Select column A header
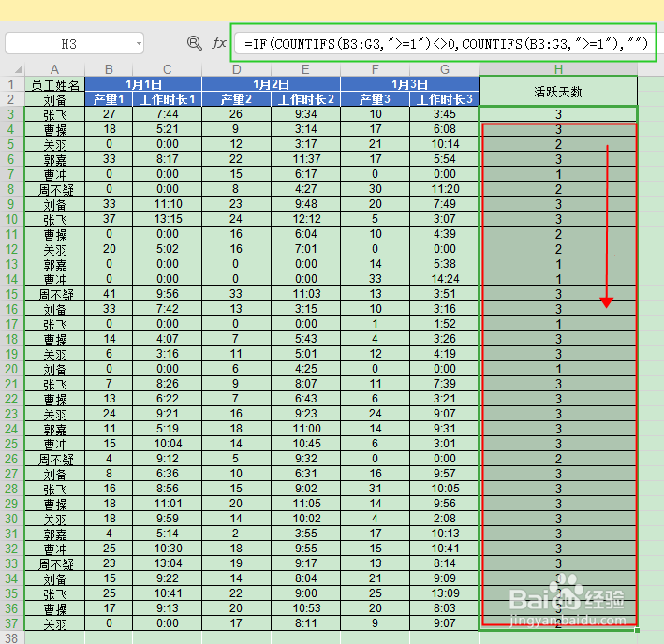This screenshot has width=664, height=644. (x=54, y=69)
